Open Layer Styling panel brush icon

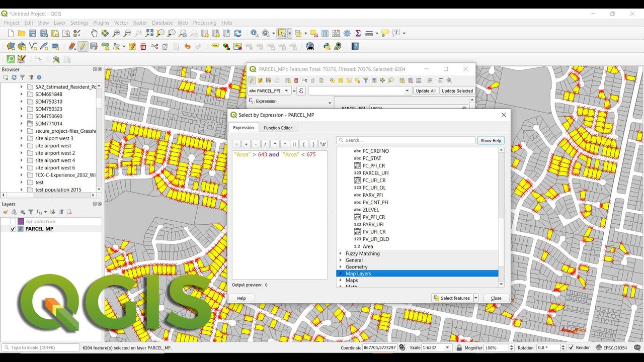coord(6,212)
